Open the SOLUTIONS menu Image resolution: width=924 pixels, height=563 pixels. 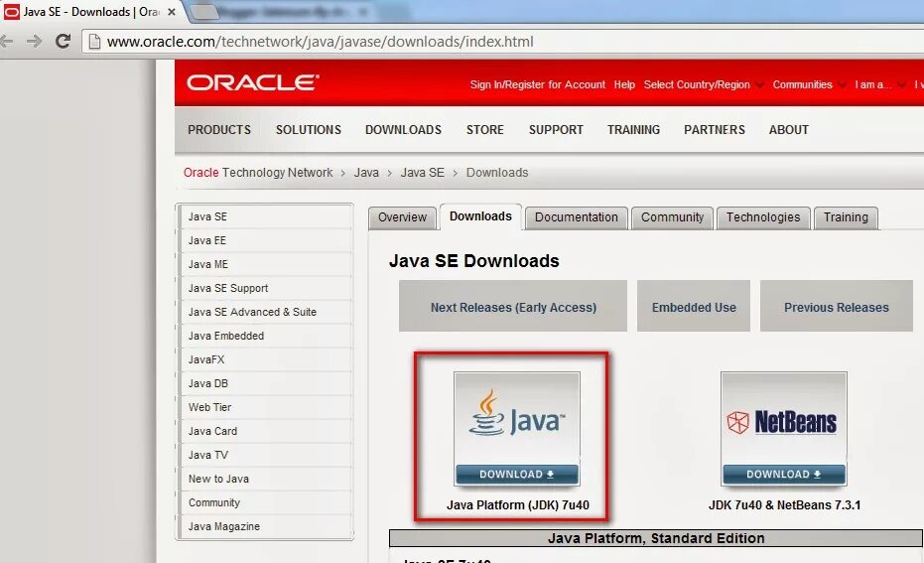tap(309, 130)
